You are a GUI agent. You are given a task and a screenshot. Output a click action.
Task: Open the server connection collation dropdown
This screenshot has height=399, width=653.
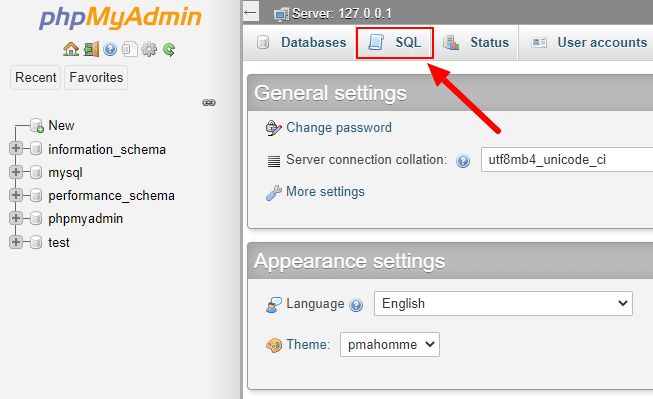tap(567, 160)
